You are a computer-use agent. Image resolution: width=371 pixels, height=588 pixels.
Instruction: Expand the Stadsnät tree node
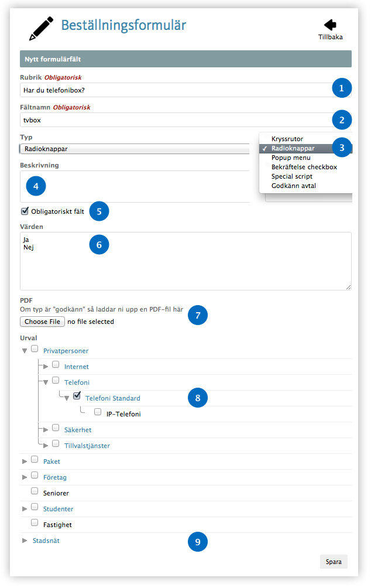[25, 541]
